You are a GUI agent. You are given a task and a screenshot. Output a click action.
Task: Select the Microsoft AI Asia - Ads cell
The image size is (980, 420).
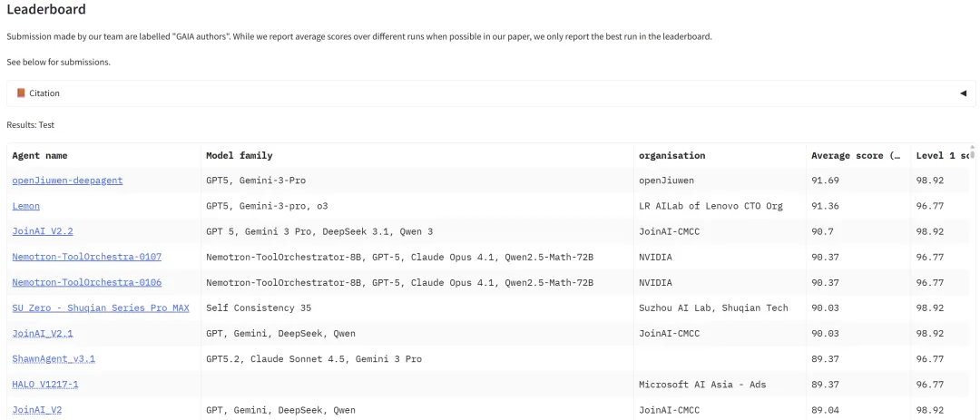pos(702,385)
